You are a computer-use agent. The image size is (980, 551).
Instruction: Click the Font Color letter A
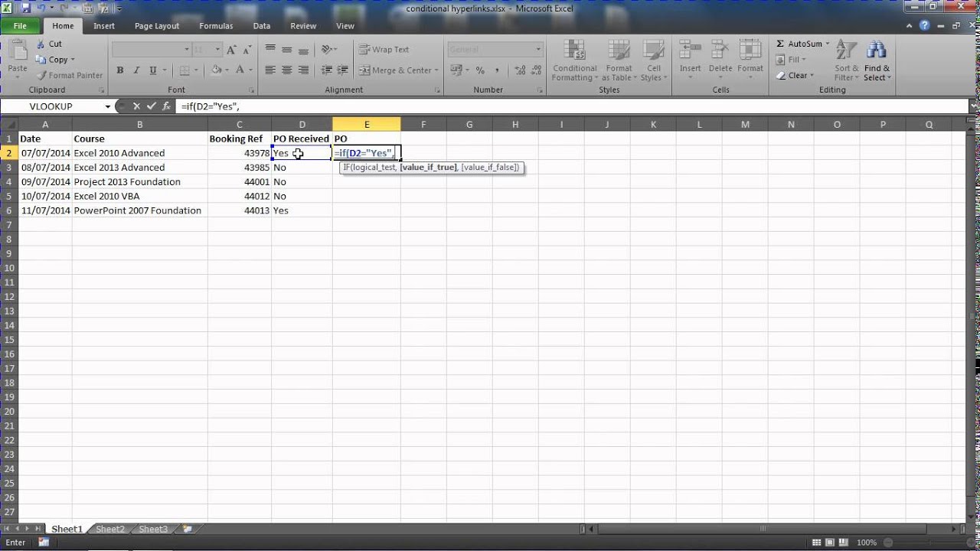(240, 70)
